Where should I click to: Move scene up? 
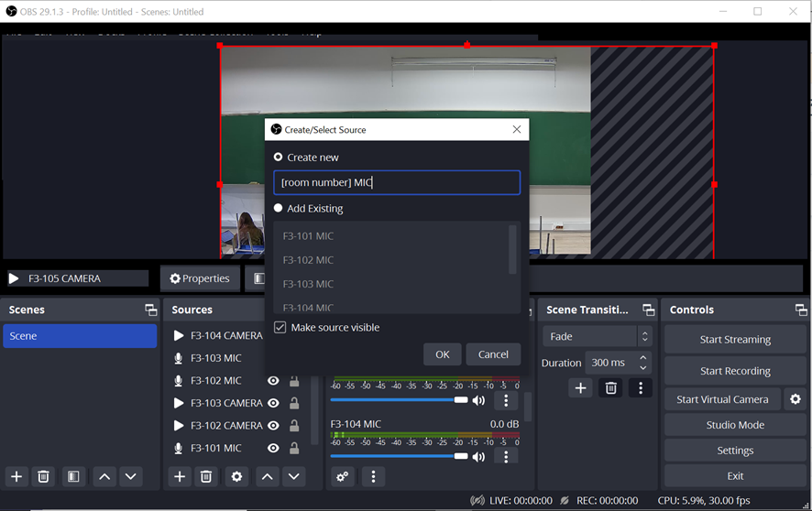pos(104,476)
